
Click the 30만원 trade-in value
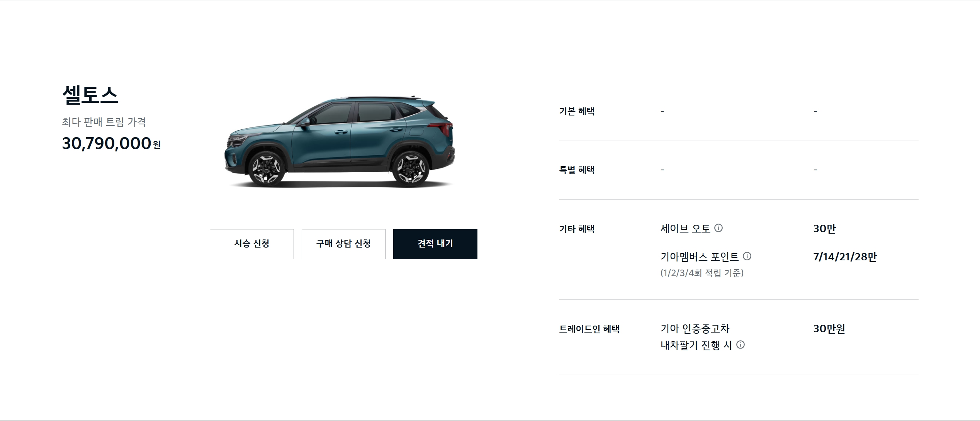[x=829, y=329]
